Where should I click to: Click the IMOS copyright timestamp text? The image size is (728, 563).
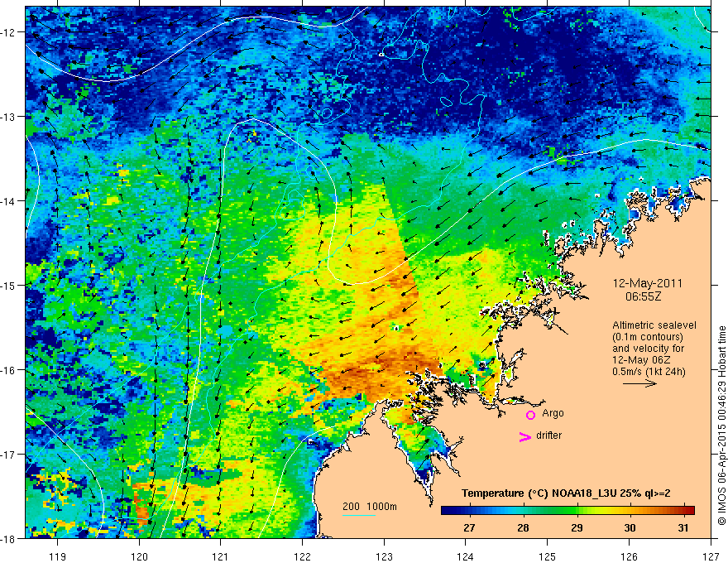(721, 426)
